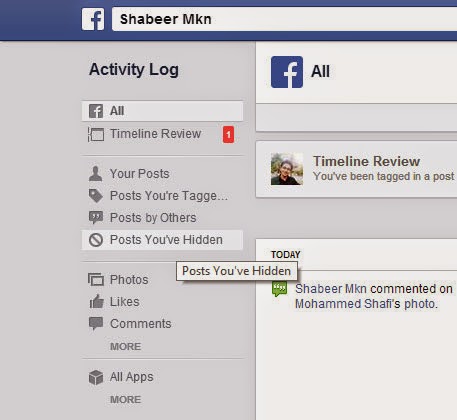Click the Facebook icon beside All in sidebar

(x=96, y=111)
